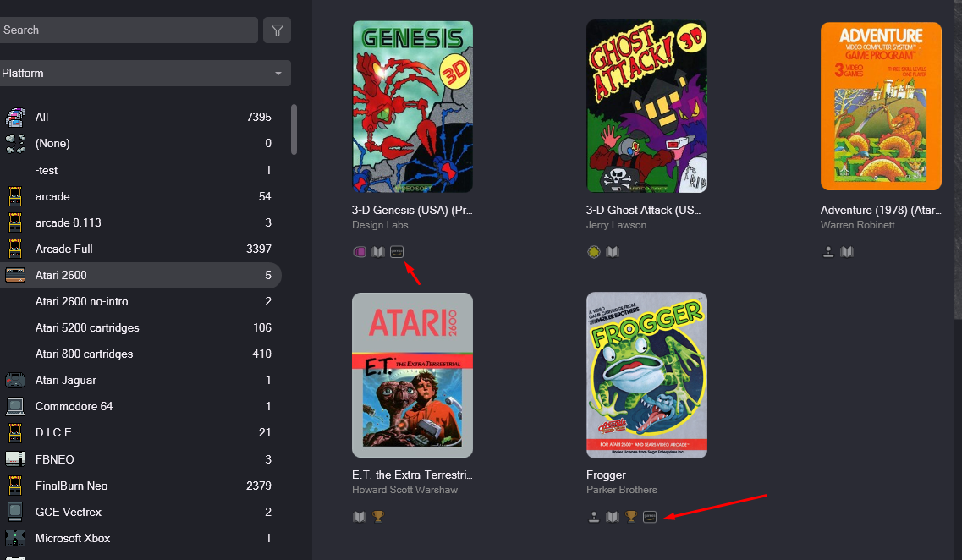Select the FinalBurn Neo platform
962x560 pixels.
click(x=140, y=486)
